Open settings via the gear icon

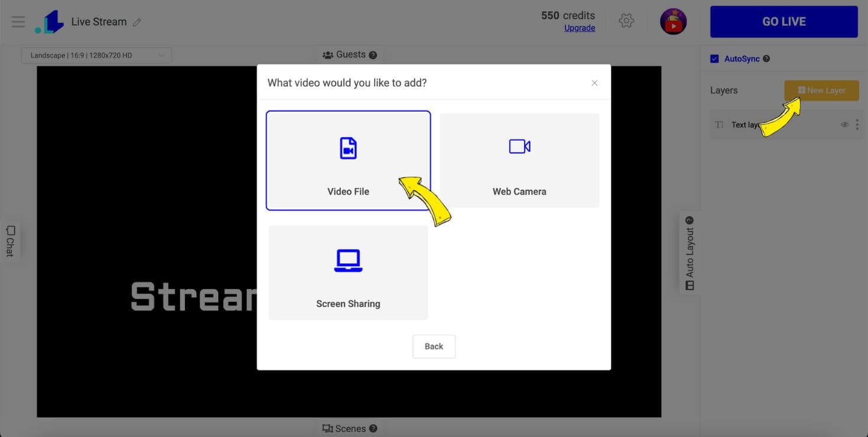[626, 21]
